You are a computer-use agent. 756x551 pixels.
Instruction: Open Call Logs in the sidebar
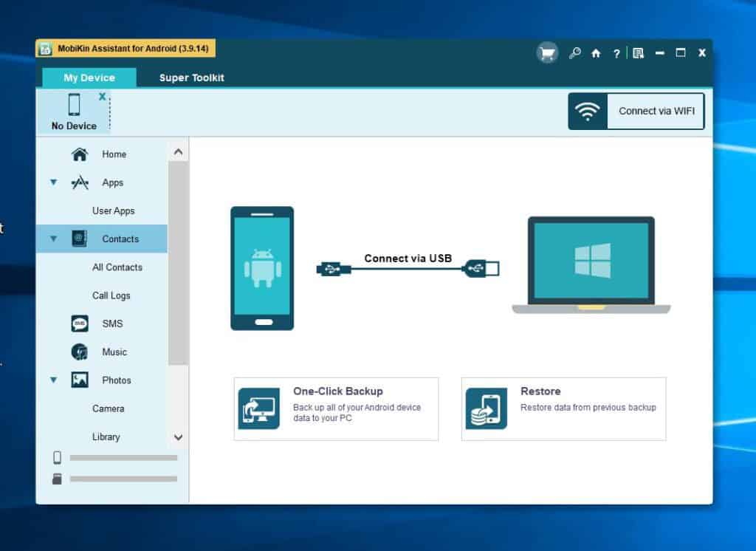[111, 295]
